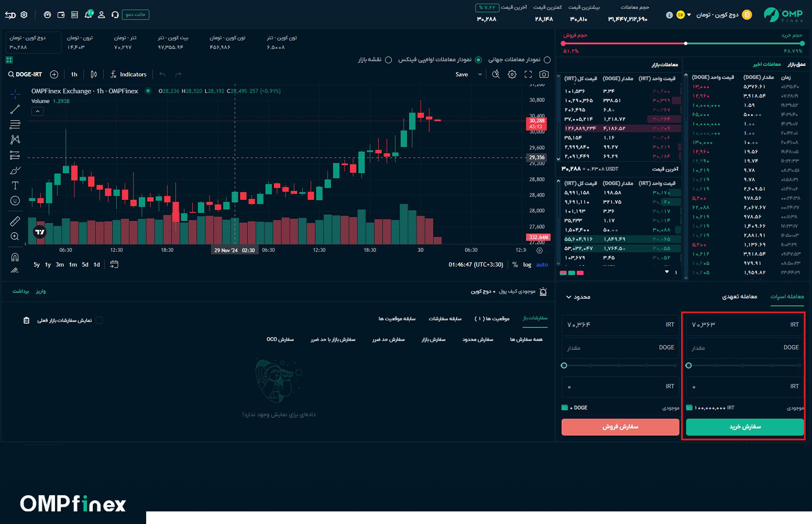Viewport: 812px width, 524px height.
Task: Select the text annotation tool
Action: tap(15, 185)
